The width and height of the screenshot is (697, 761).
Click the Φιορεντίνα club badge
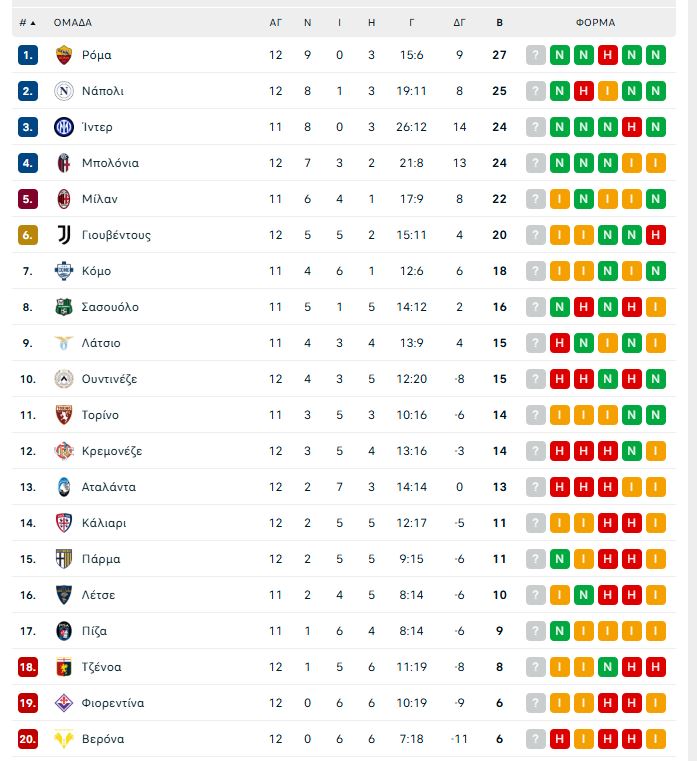click(x=63, y=703)
